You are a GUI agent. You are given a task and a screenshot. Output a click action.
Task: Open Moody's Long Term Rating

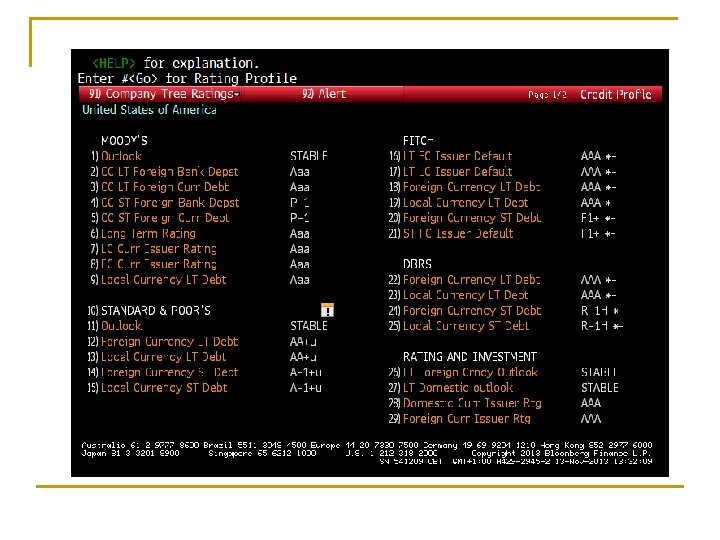point(143,234)
